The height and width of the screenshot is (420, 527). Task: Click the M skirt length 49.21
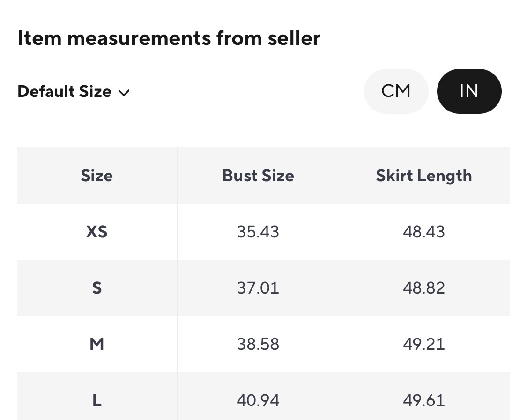(423, 344)
